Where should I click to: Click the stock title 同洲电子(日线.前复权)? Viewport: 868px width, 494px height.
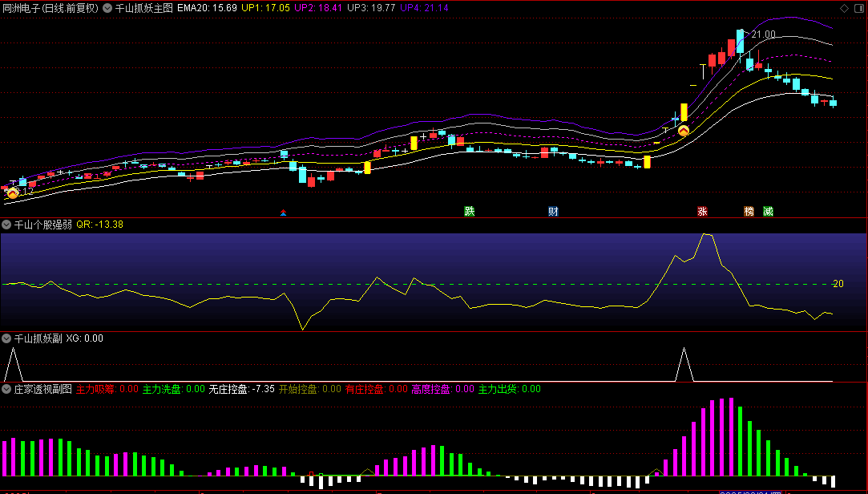pyautogui.click(x=50, y=8)
